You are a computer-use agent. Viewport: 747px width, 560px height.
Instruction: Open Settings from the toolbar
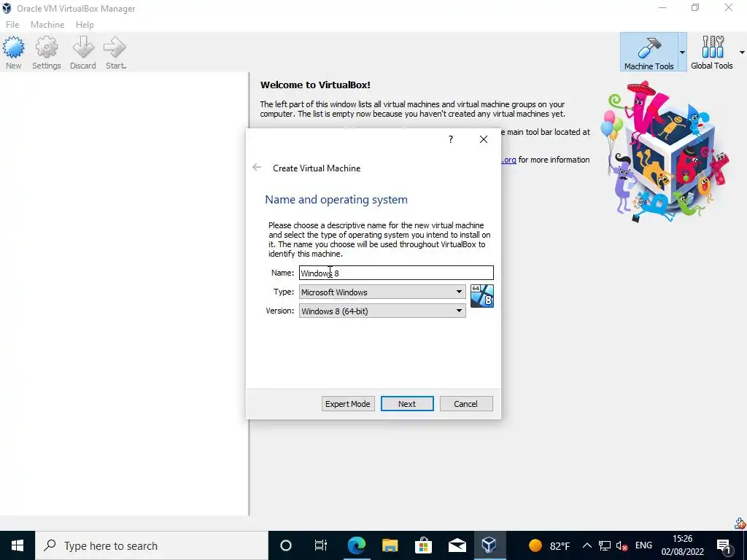tap(46, 52)
